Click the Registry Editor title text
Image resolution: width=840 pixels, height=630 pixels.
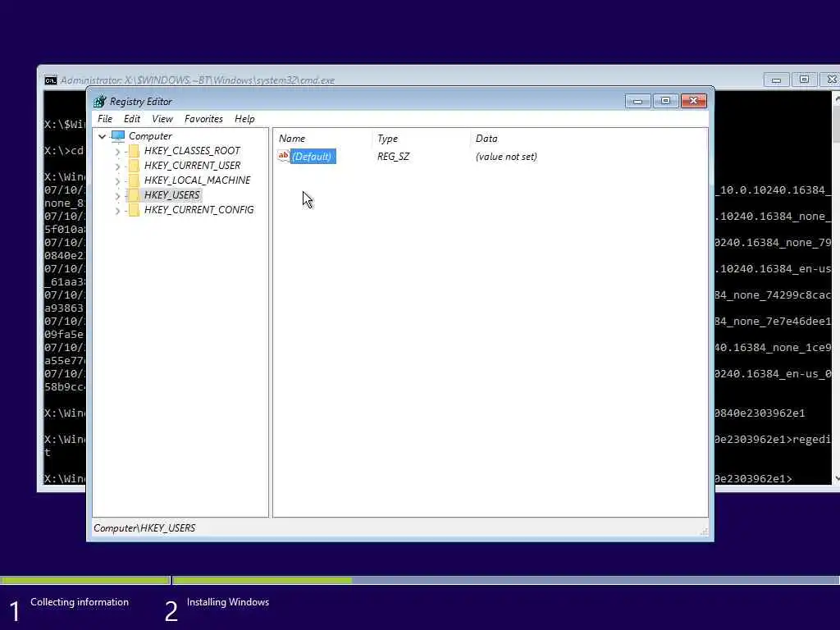[141, 102]
